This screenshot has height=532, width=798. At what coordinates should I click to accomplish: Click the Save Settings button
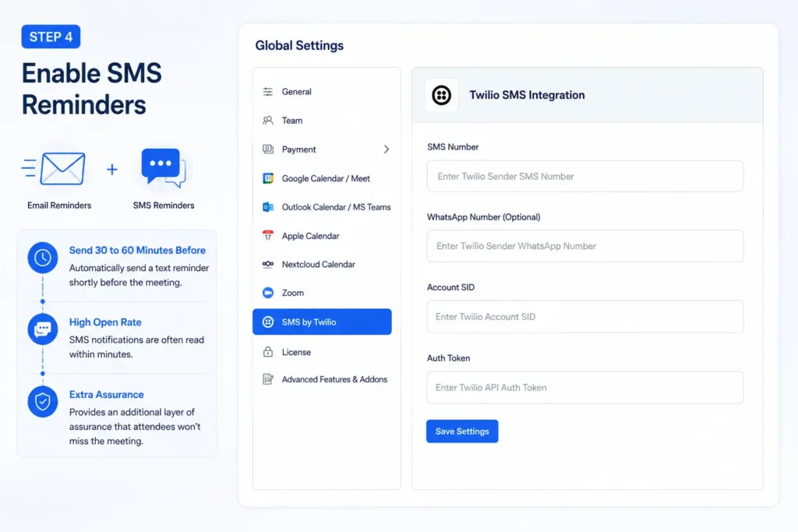coord(462,432)
